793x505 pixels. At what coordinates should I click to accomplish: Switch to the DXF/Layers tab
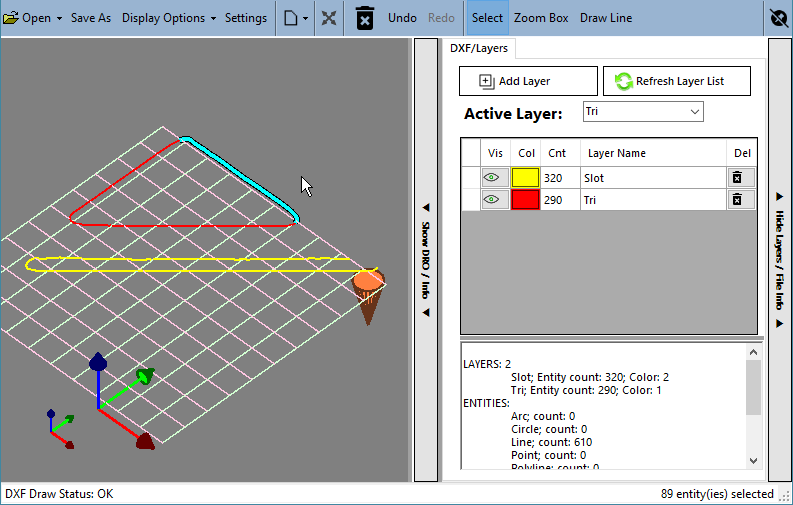tap(478, 49)
